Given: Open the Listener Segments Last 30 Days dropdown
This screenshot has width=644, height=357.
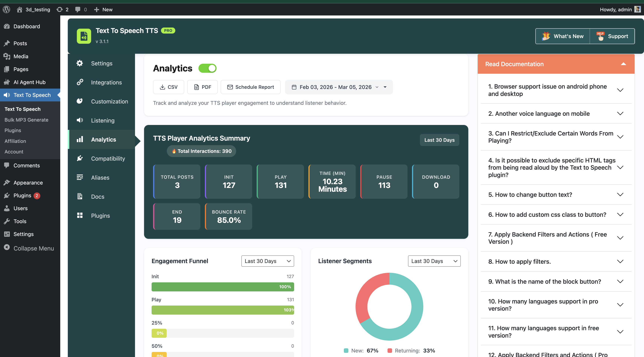Looking at the screenshot, I should point(434,261).
